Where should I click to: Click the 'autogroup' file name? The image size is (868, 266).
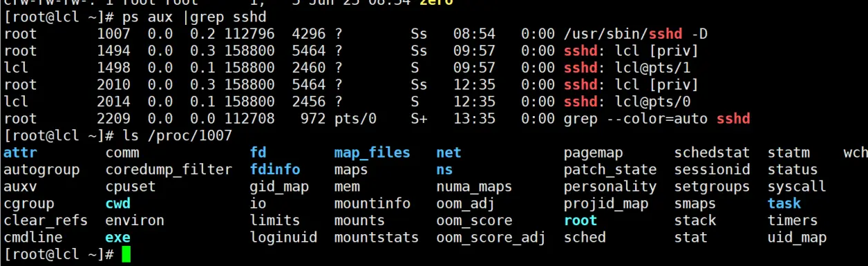[x=41, y=169]
